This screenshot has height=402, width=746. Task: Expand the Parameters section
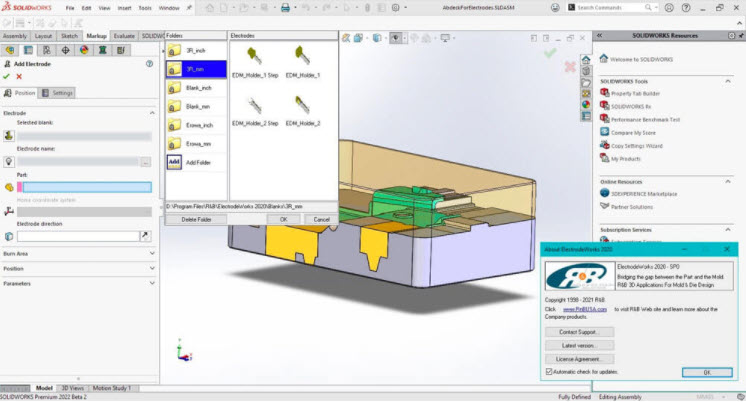[152, 283]
